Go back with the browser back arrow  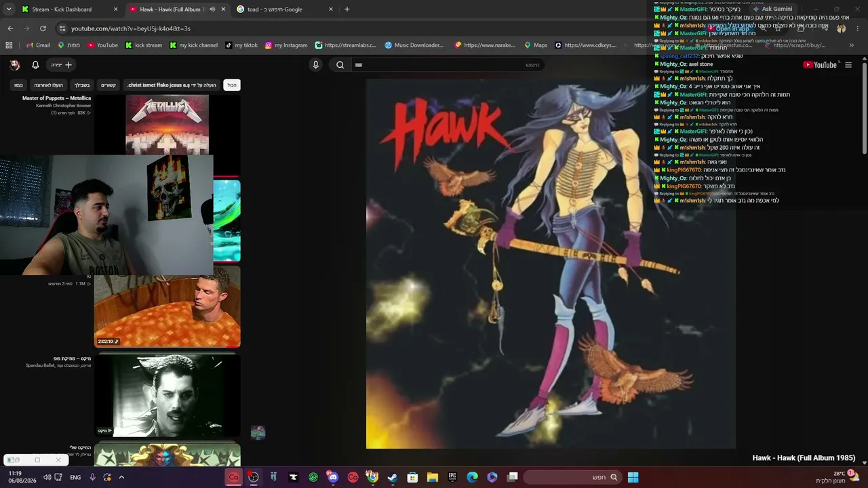(x=10, y=28)
